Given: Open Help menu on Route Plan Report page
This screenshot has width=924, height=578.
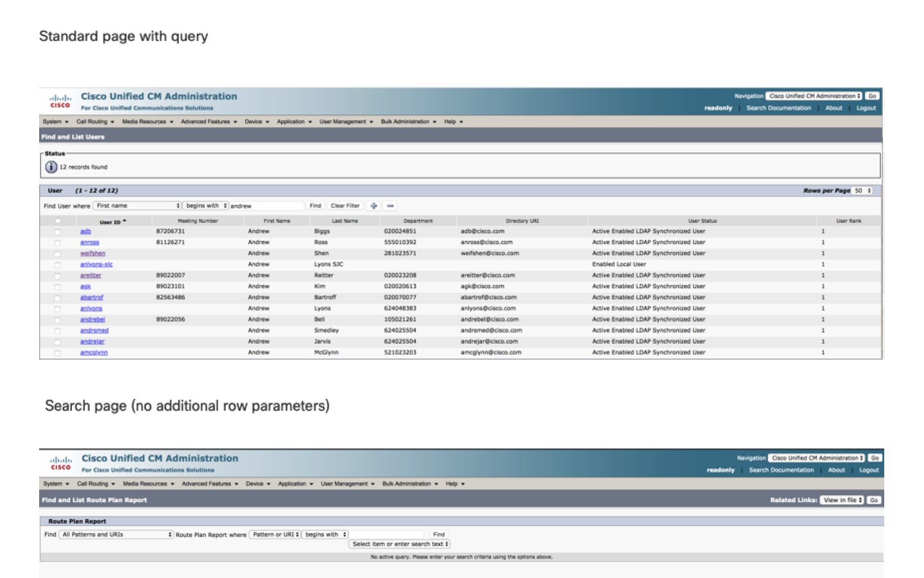Looking at the screenshot, I should [455, 484].
